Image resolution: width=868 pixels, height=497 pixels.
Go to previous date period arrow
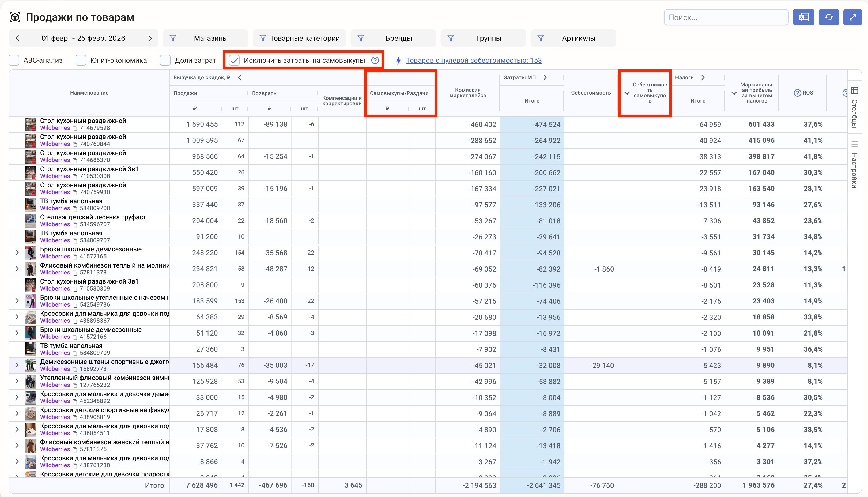18,38
